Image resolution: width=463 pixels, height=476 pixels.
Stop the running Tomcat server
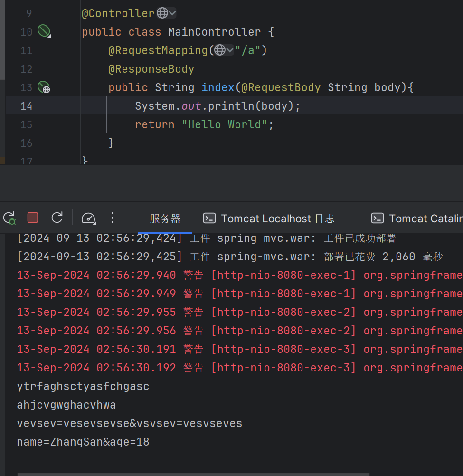(x=33, y=218)
